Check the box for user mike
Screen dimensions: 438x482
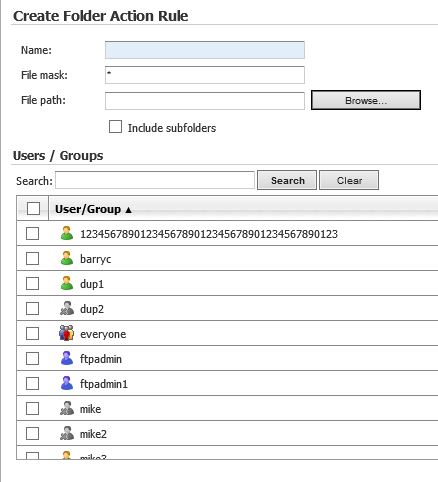coord(32,408)
